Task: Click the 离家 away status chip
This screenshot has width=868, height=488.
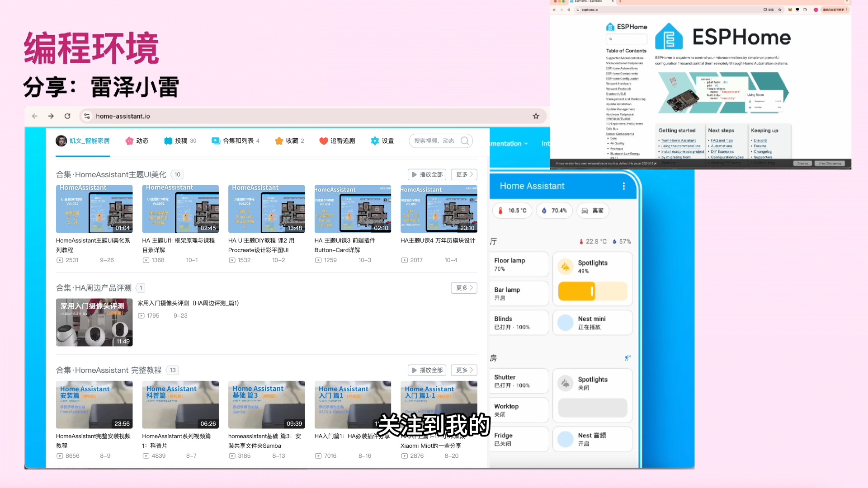Action: (x=593, y=211)
